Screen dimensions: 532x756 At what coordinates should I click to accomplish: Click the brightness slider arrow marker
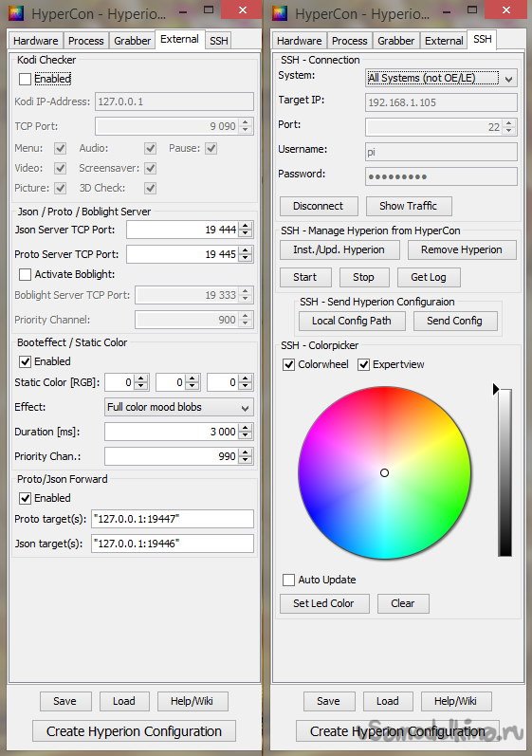(496, 389)
